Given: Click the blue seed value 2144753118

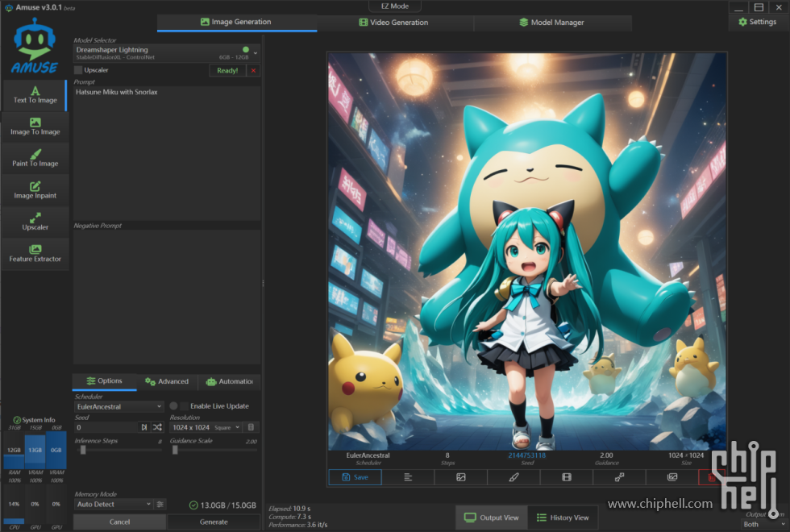Looking at the screenshot, I should (526, 455).
